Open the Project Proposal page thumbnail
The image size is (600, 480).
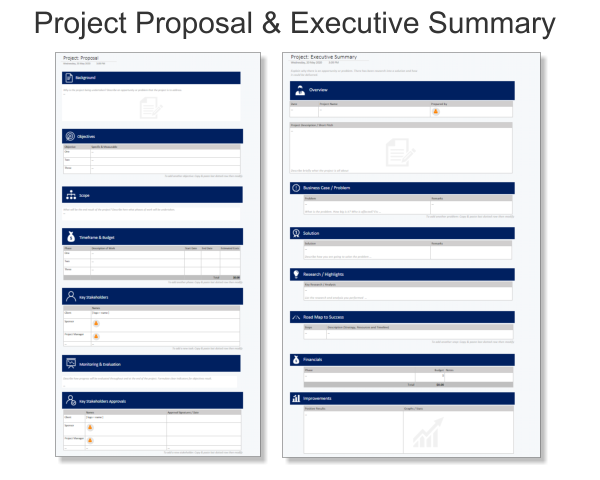point(158,255)
